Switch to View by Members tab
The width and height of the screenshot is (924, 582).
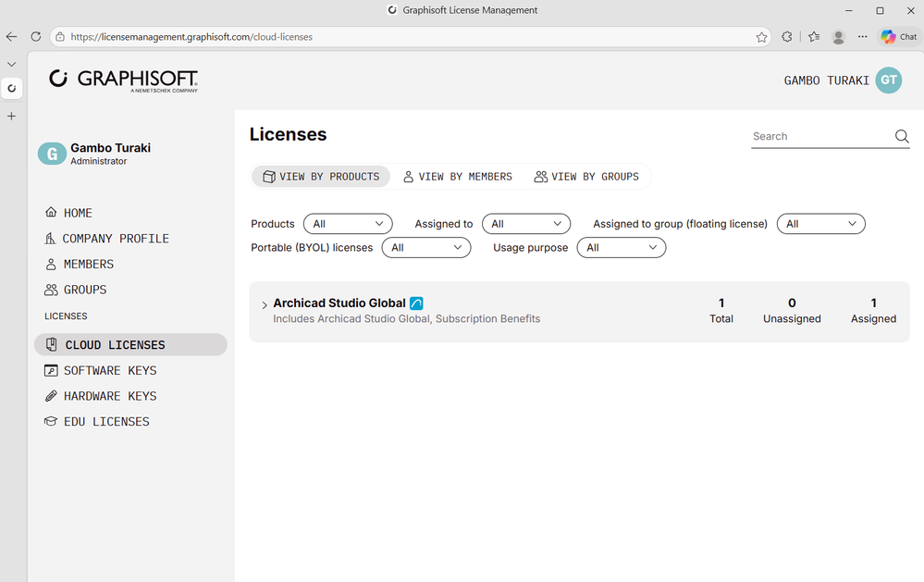458,177
